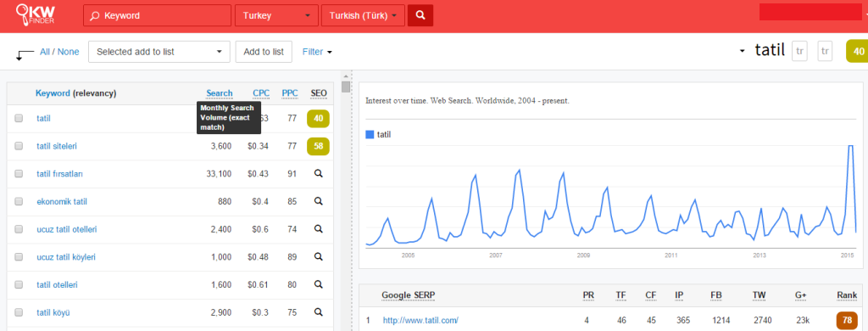Viewport: 868px width, 331px height.
Task: Tick the checkbox for tatil siteleri
Action: point(19,146)
